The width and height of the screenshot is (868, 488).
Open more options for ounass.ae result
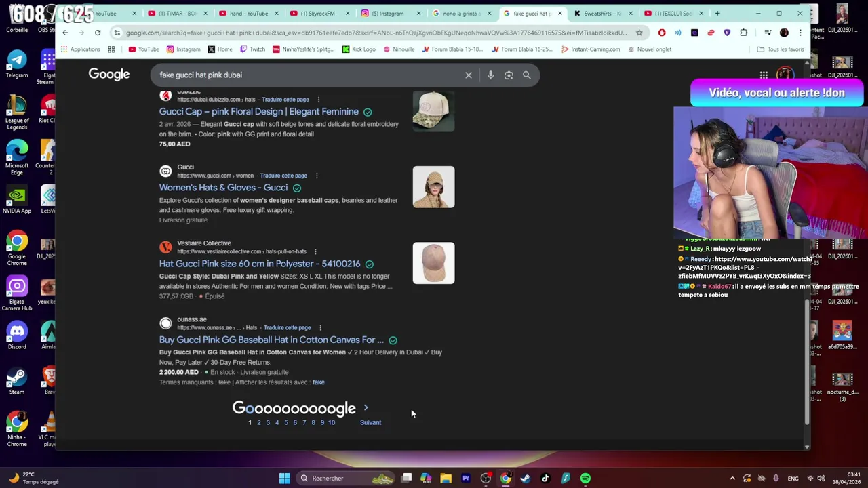[319, 327]
